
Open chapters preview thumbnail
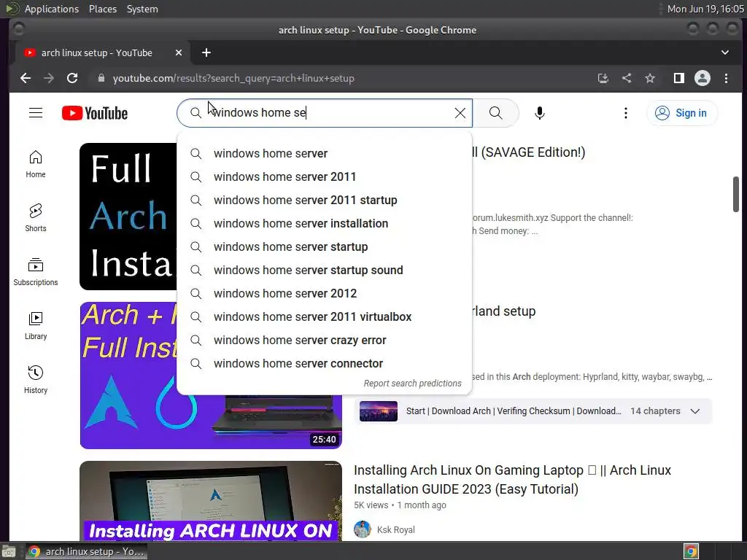[379, 411]
